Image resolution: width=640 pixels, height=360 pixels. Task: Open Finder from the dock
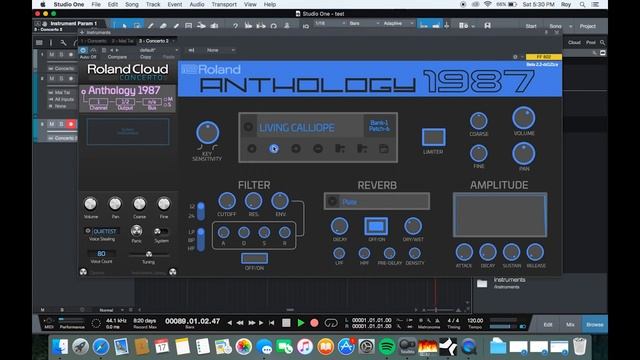coord(60,347)
